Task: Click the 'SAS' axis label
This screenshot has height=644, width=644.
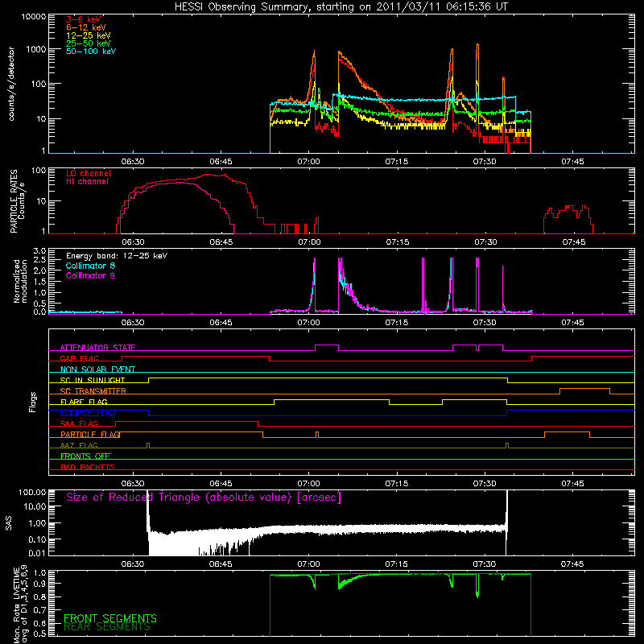Action: 9,524
